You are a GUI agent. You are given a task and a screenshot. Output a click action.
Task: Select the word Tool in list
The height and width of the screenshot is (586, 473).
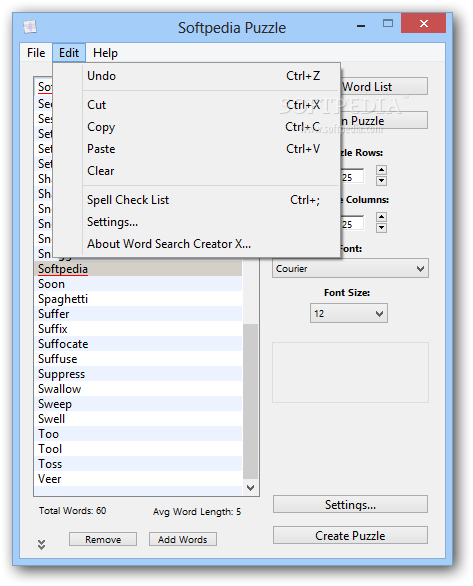pos(138,449)
